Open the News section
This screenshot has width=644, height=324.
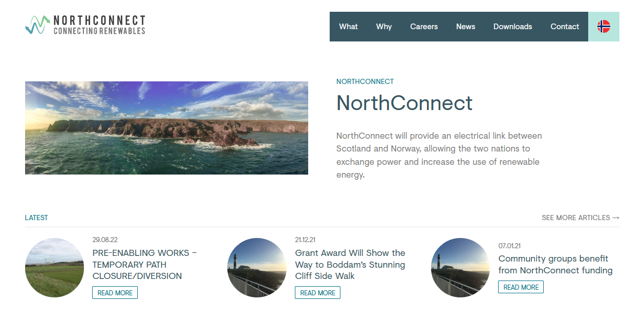click(x=465, y=26)
